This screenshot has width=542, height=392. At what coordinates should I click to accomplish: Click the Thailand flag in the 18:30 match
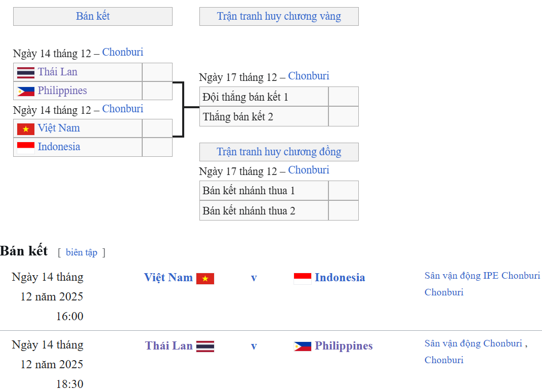tap(205, 346)
